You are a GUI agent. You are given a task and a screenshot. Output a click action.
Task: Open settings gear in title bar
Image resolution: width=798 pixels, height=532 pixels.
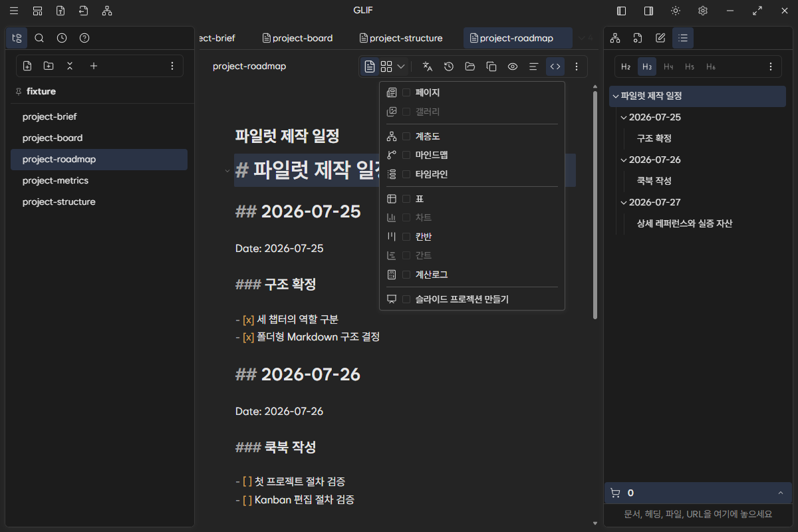point(703,11)
